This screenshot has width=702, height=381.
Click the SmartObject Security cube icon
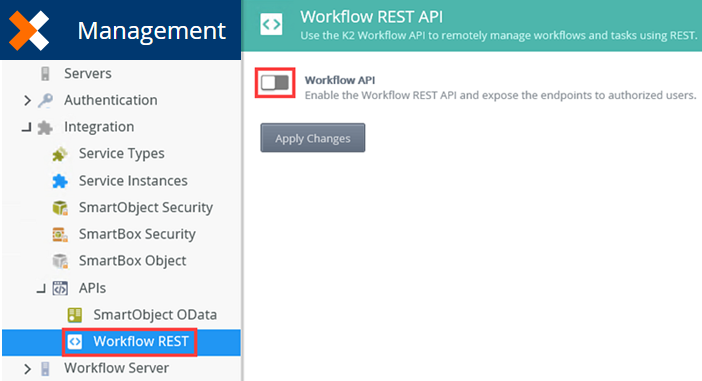coord(60,208)
